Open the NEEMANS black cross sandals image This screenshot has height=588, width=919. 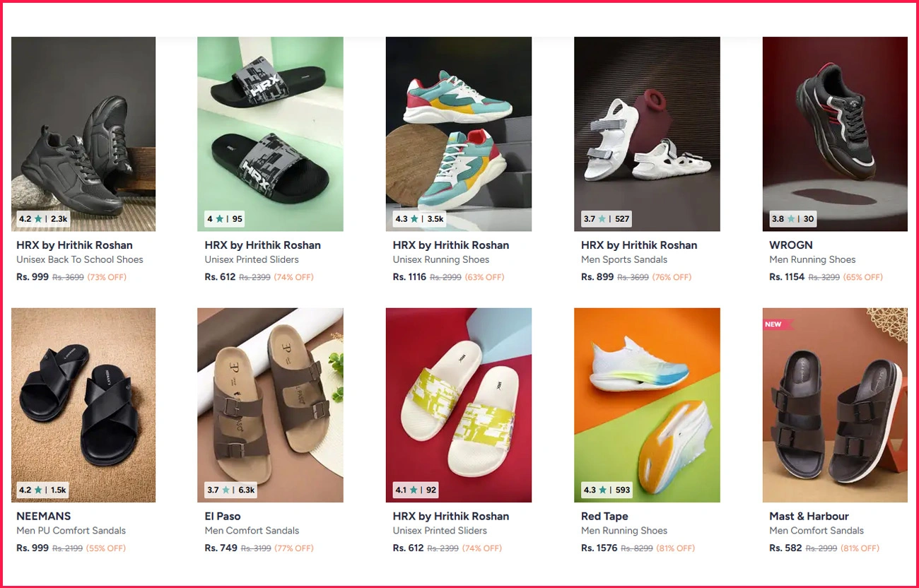(x=83, y=405)
